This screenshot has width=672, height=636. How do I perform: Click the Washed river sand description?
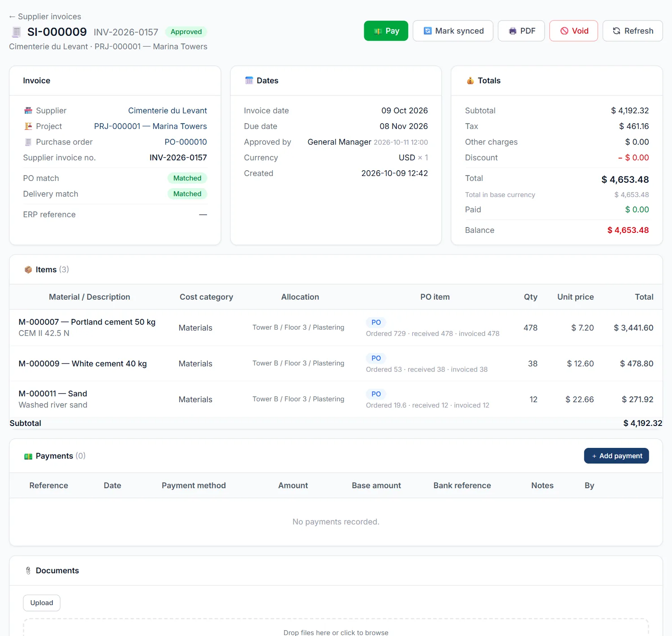click(x=53, y=405)
